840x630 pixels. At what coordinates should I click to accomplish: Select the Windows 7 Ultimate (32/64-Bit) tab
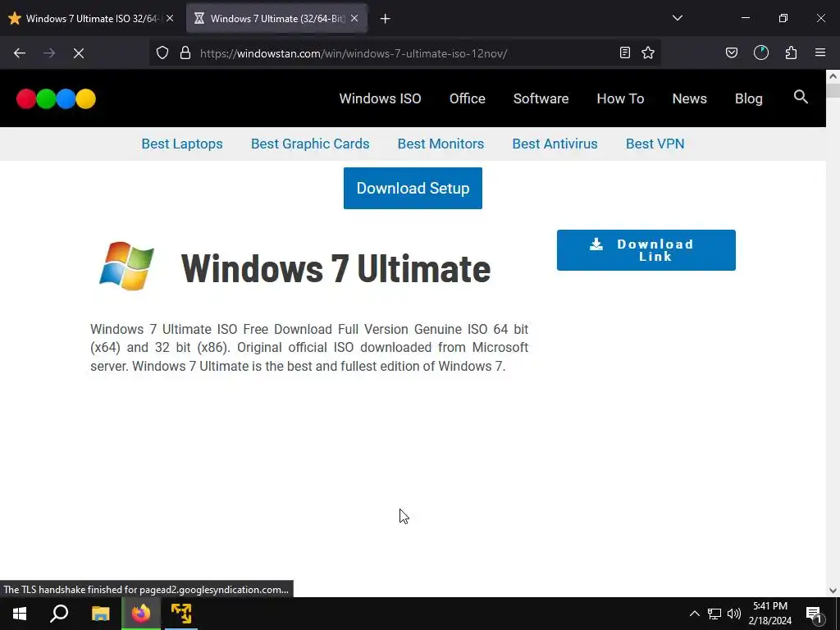point(276,19)
